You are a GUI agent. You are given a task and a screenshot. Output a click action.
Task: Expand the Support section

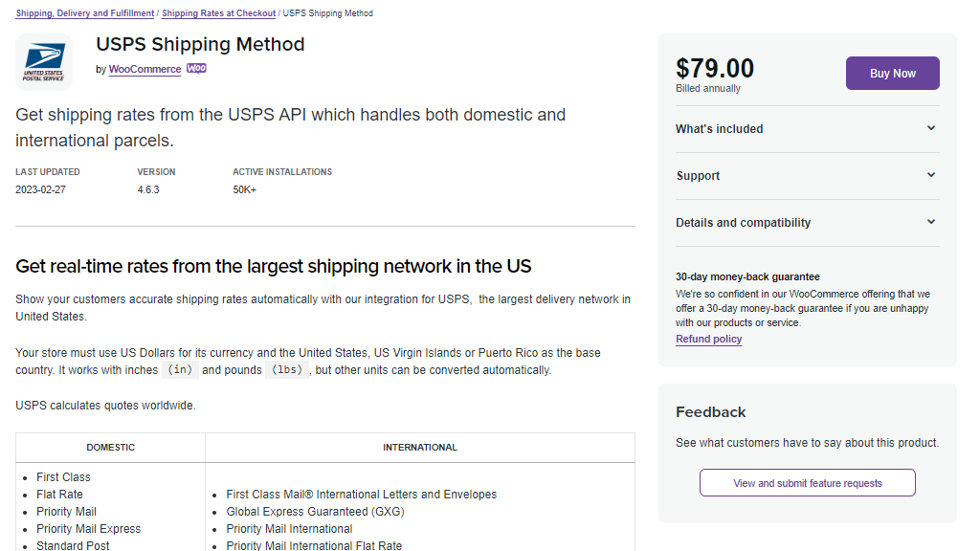698,175
